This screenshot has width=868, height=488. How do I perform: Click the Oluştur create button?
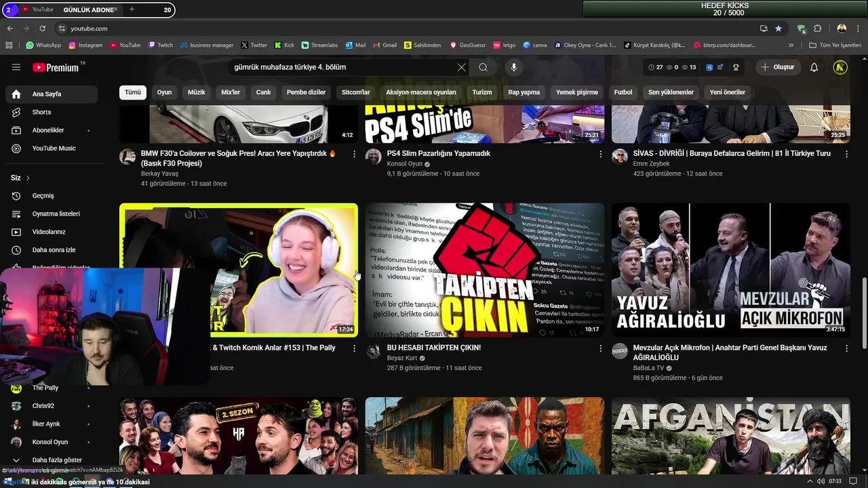click(778, 67)
